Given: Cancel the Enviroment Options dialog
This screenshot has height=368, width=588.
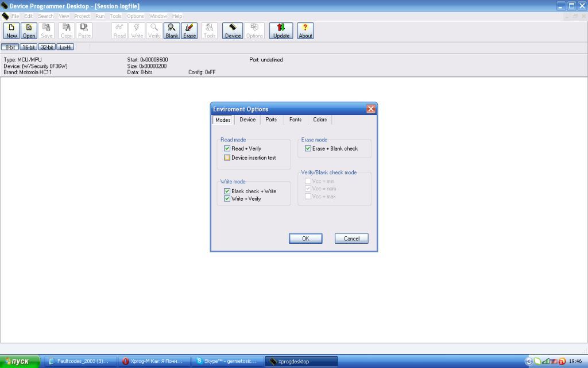Looking at the screenshot, I should click(351, 239).
